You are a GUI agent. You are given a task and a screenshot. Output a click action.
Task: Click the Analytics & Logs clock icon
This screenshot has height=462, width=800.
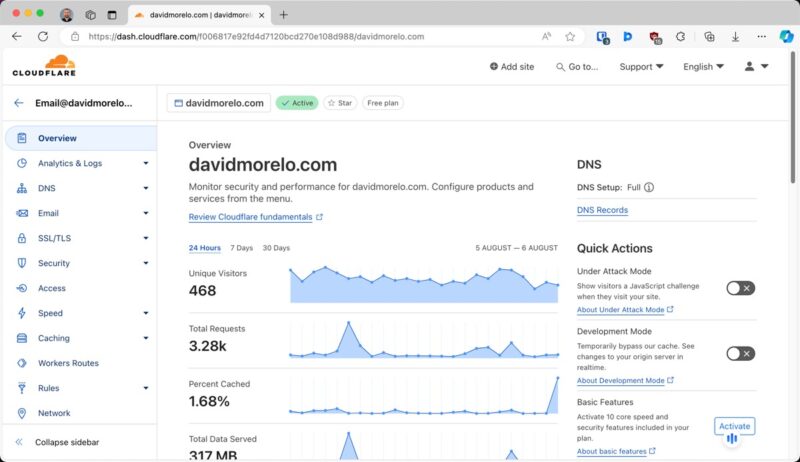pos(21,163)
